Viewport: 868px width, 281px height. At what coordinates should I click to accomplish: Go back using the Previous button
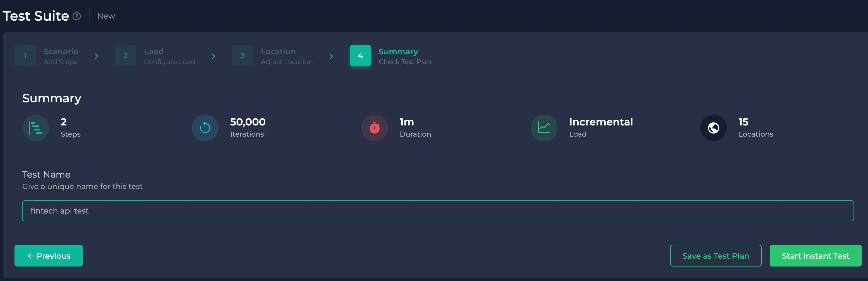pos(49,256)
